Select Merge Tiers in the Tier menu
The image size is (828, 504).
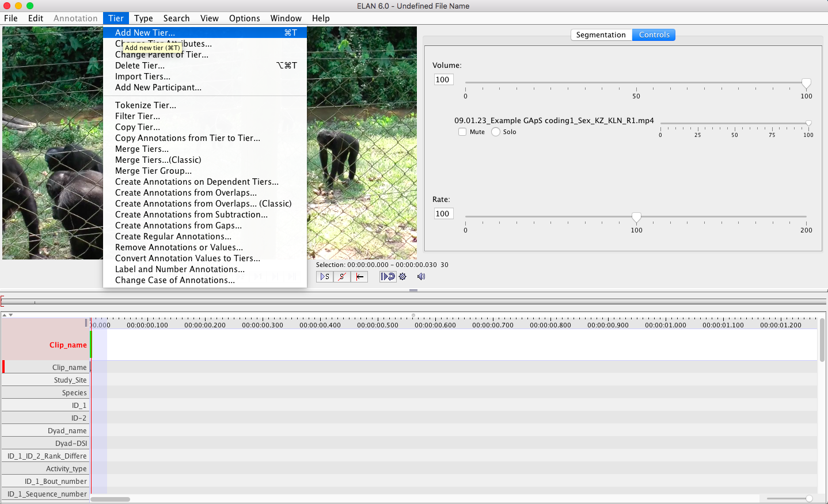(141, 148)
